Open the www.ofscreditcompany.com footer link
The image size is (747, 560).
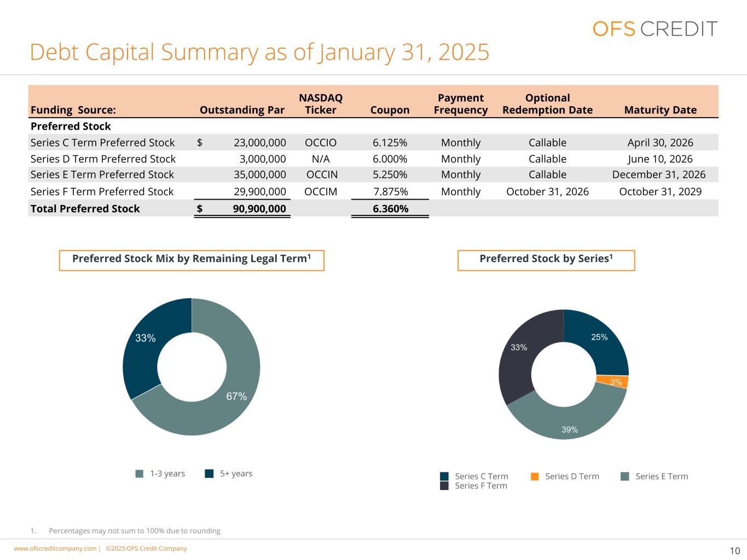[x=55, y=549]
